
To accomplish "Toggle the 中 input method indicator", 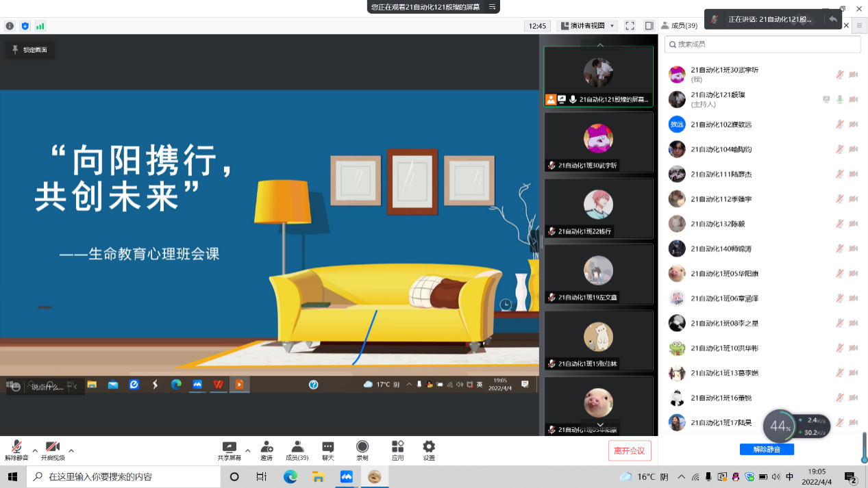I will (789, 476).
